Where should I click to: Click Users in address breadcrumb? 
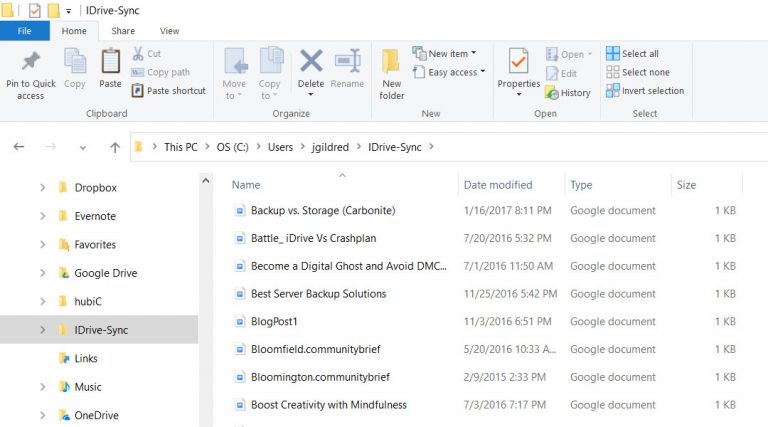tap(280, 147)
